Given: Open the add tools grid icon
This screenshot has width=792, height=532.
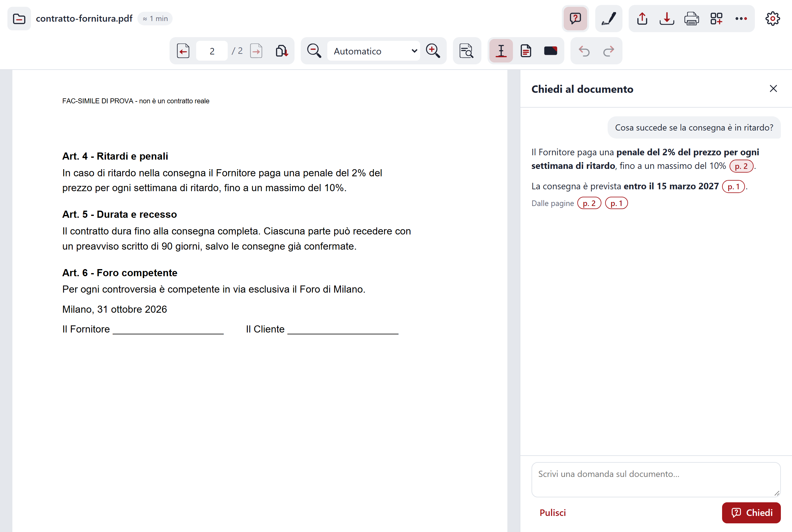Looking at the screenshot, I should pyautogui.click(x=716, y=19).
